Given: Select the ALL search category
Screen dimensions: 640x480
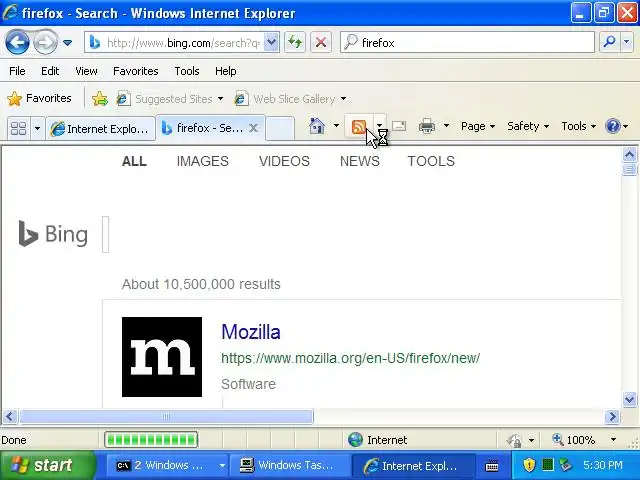Looking at the screenshot, I should (x=134, y=161).
